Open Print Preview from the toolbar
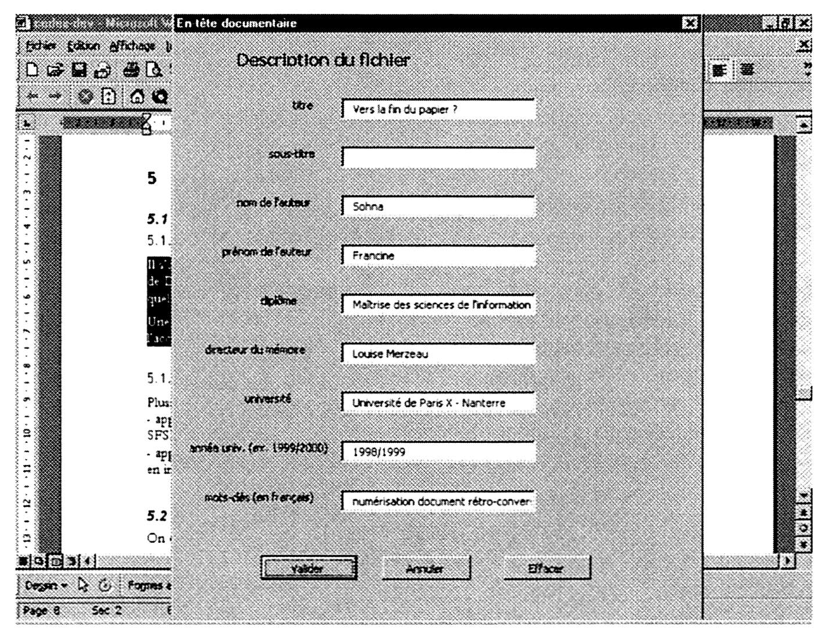 pyautogui.click(x=154, y=70)
